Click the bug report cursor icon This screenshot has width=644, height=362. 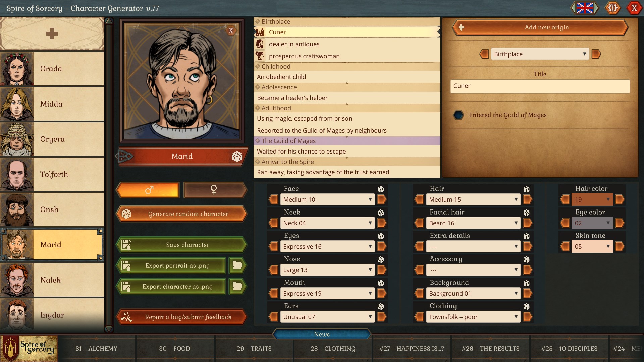[127, 317]
